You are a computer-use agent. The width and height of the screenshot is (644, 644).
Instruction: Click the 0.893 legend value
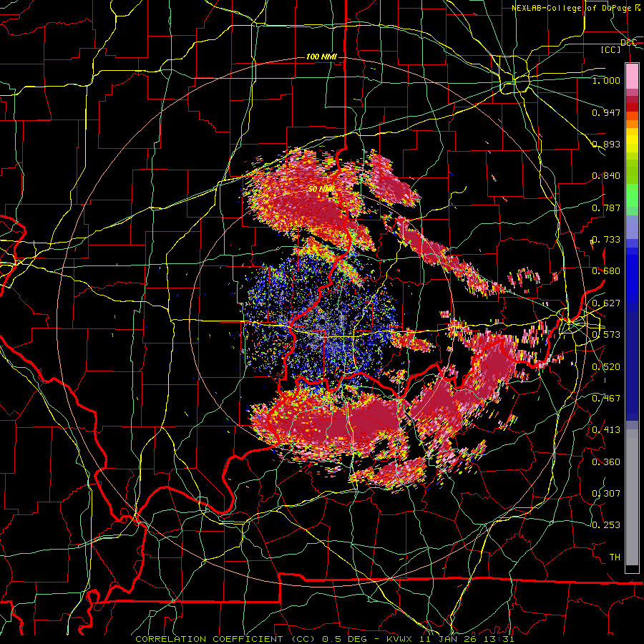(x=606, y=144)
